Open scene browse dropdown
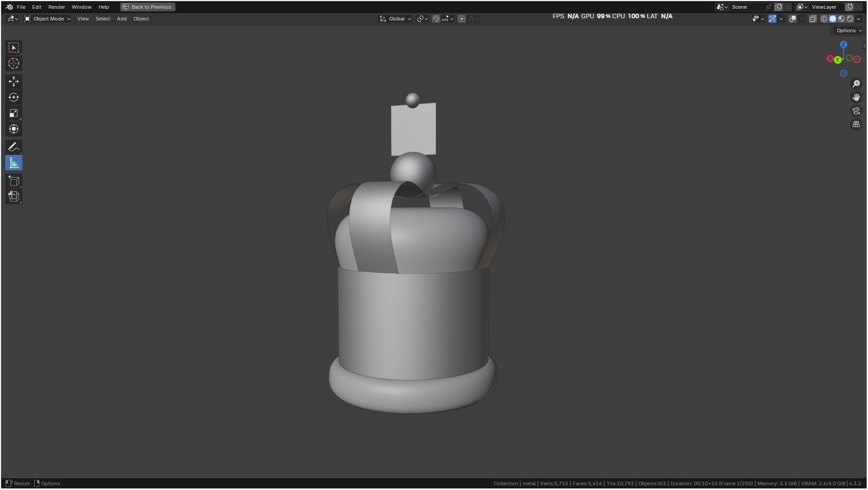Viewport: 868px width, 490px height. [722, 7]
